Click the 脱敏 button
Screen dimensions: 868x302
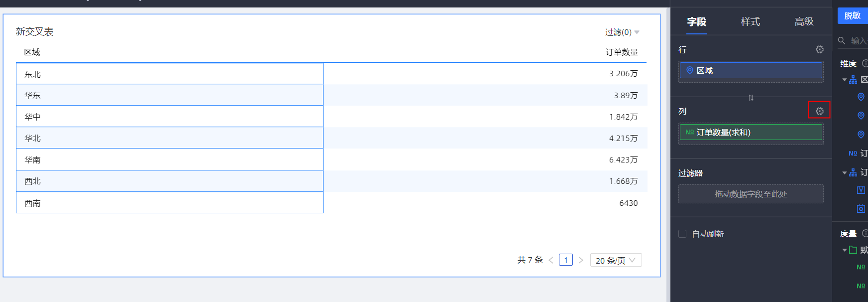click(x=853, y=15)
